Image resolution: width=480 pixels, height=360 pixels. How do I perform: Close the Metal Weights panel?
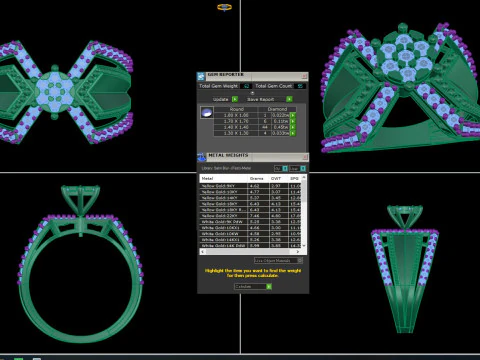coord(304,157)
